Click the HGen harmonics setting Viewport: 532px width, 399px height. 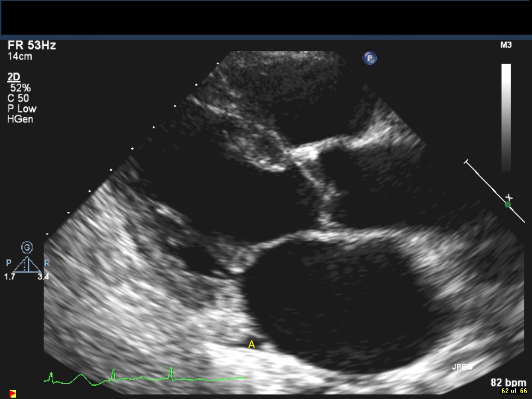coord(20,120)
